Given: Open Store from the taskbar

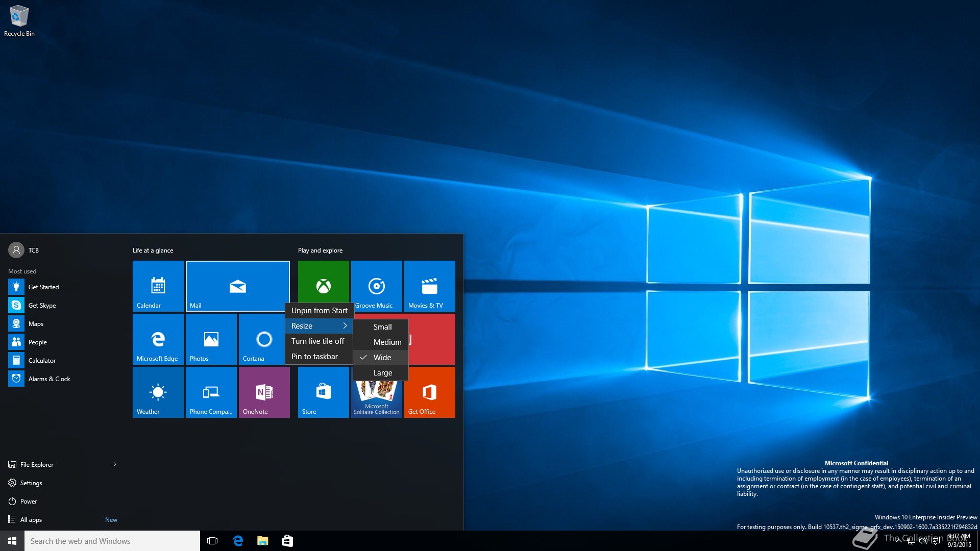Looking at the screenshot, I should 287,541.
